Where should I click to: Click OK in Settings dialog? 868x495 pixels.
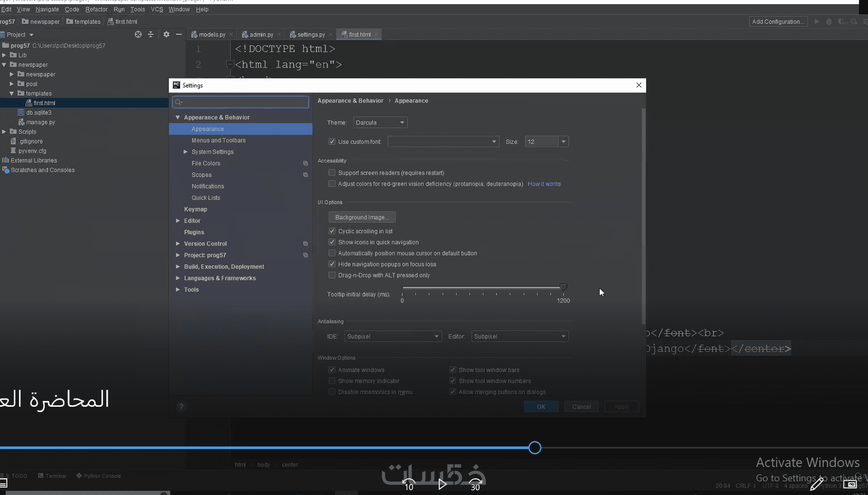pos(541,407)
